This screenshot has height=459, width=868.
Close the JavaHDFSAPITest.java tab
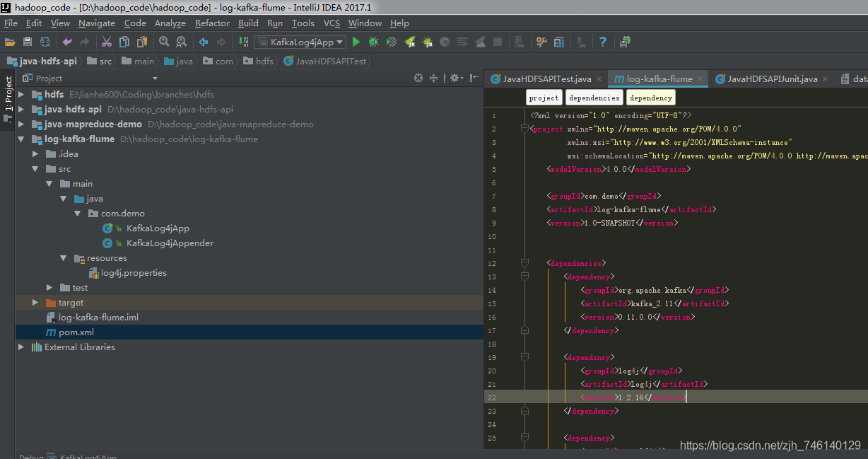pyautogui.click(x=599, y=79)
